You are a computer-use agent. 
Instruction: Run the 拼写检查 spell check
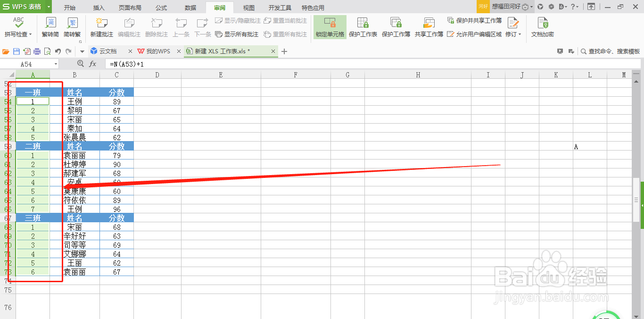pyautogui.click(x=18, y=27)
